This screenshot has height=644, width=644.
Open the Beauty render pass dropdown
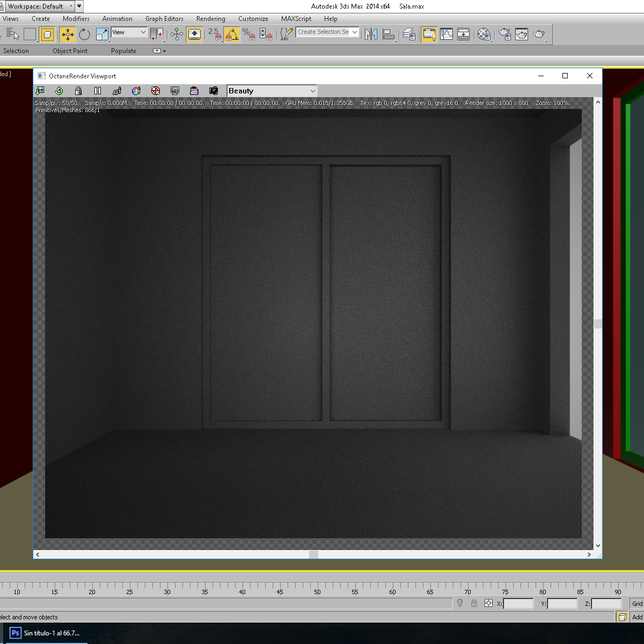[272, 91]
